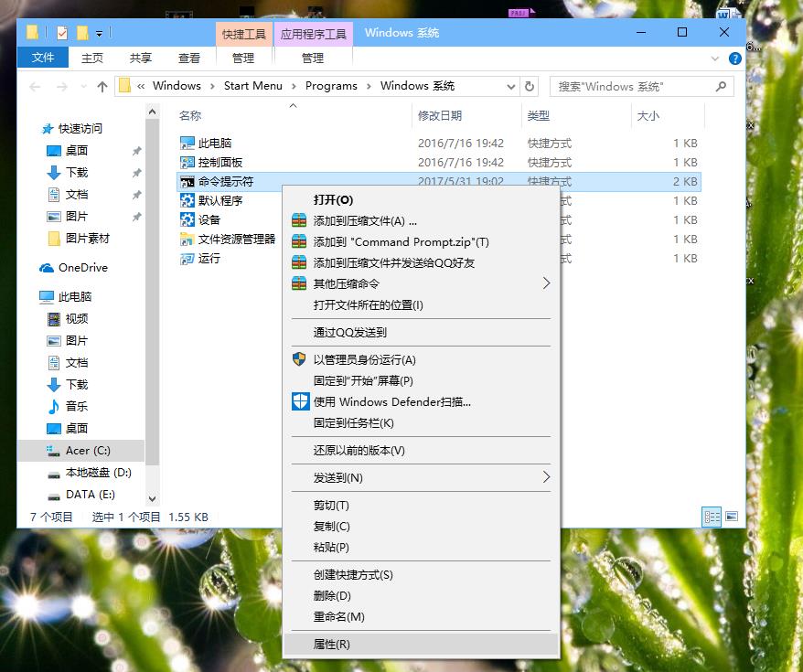
Task: Click 属性 at bottom of context menu
Action: [331, 644]
